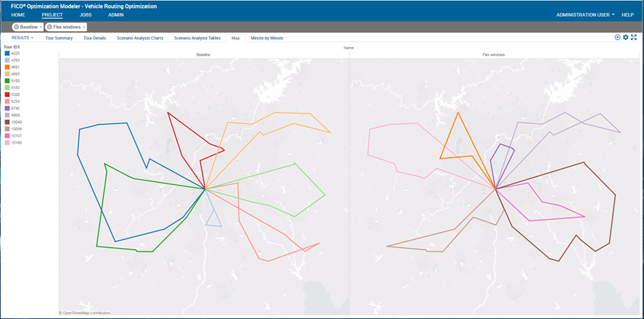Click the light pink route on Flex windows map
Viewport: 644px width, 319px height.
(x=370, y=142)
